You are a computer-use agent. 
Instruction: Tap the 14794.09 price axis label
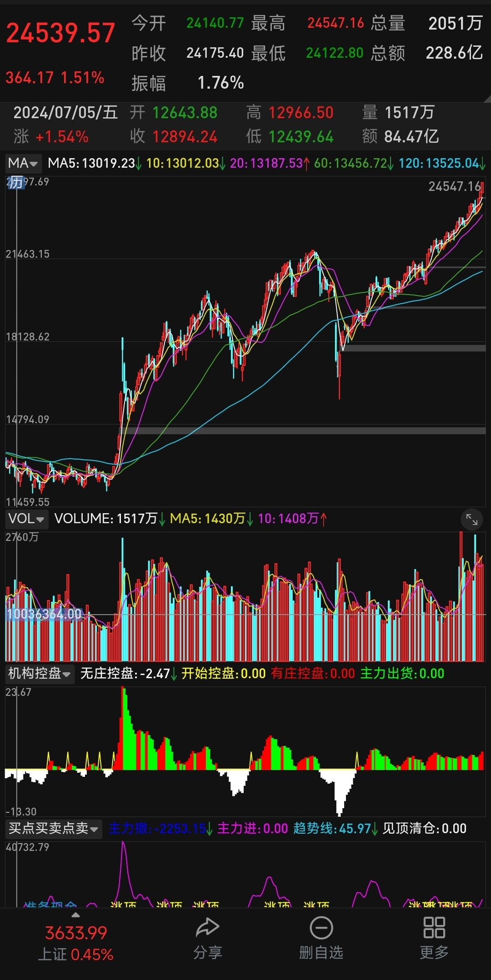(x=27, y=420)
